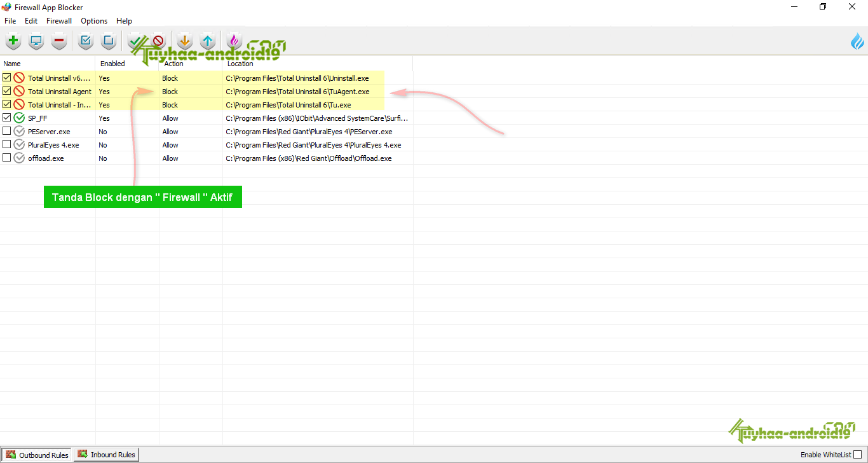The height and width of the screenshot is (463, 868).
Task: Sort by the Action column header
Action: coord(191,64)
